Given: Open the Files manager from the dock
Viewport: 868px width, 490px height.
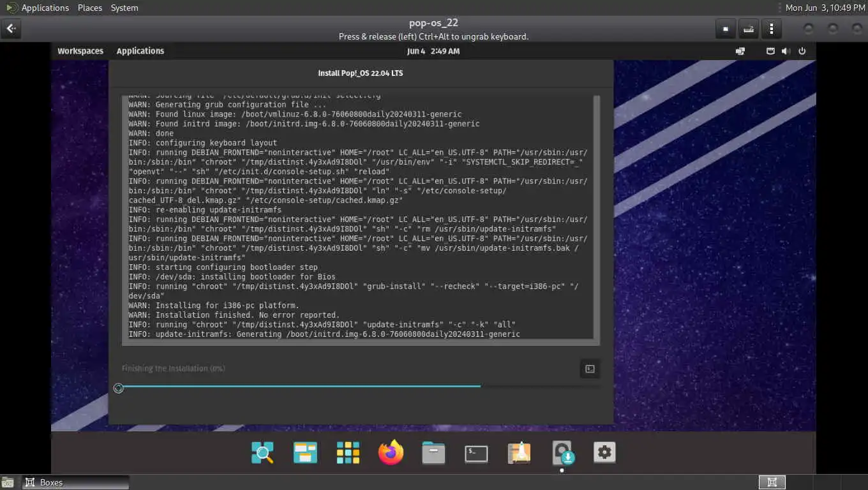Looking at the screenshot, I should 433,453.
